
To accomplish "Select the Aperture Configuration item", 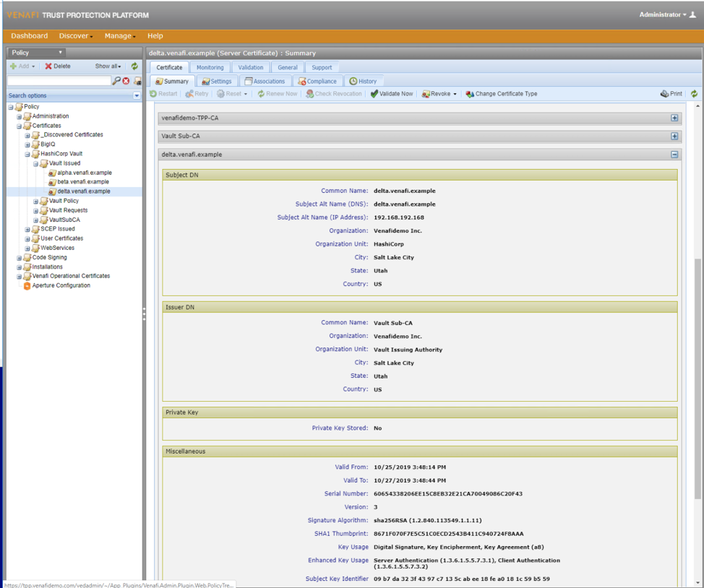I will (61, 285).
